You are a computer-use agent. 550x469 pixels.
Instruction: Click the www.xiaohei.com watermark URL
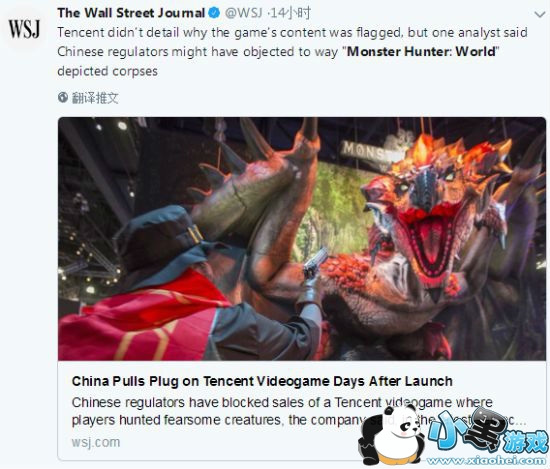[x=486, y=460]
